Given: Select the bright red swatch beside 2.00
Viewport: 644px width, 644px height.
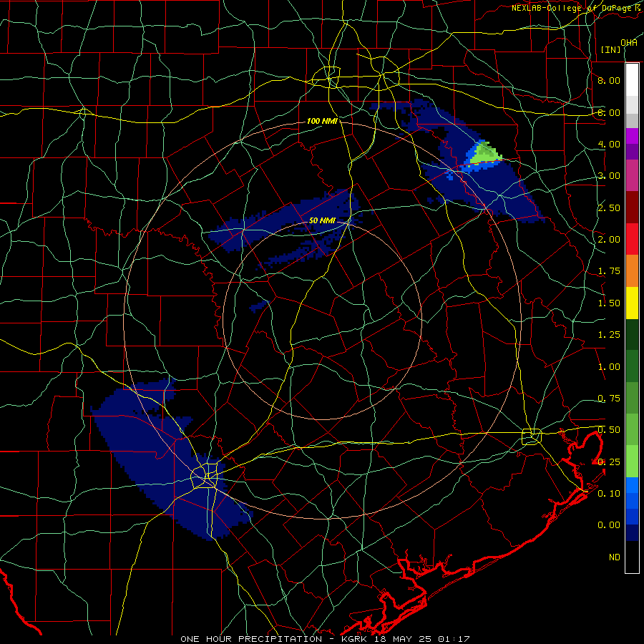Looking at the screenshot, I should (x=632, y=239).
